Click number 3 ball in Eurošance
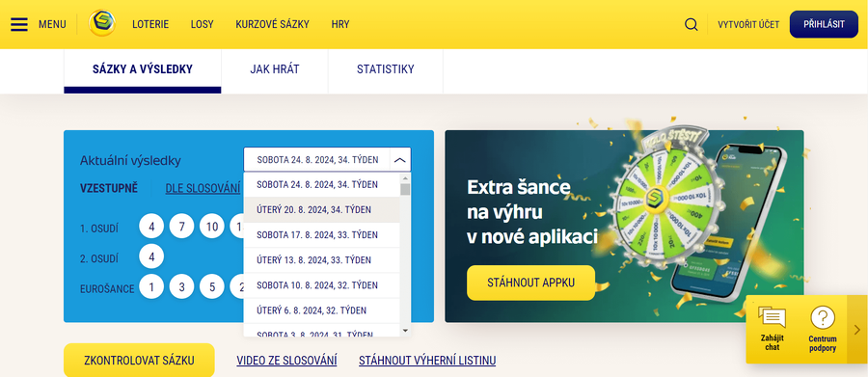Screen dimensions: 868x377 [x=181, y=286]
